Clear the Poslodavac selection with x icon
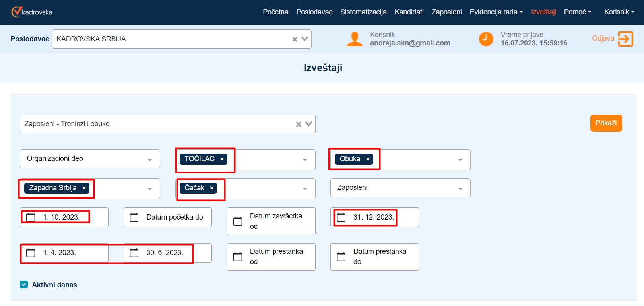 (x=295, y=39)
